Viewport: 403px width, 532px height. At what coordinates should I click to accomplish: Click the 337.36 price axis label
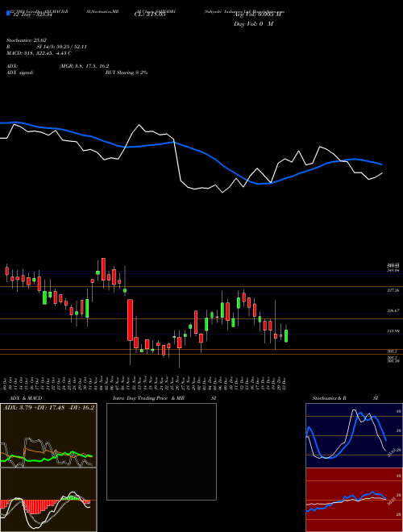[x=394, y=290]
